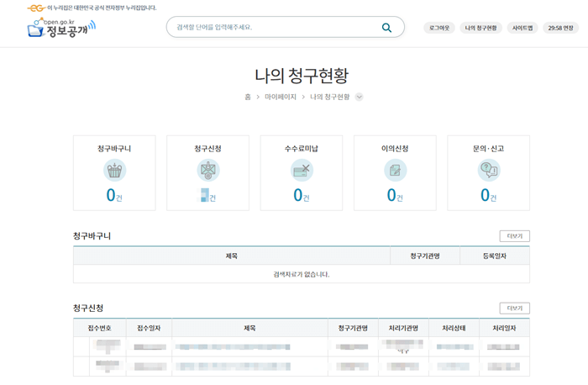Click the 청구신청 section heading
Screen dimensions: 588x385
tap(88, 308)
